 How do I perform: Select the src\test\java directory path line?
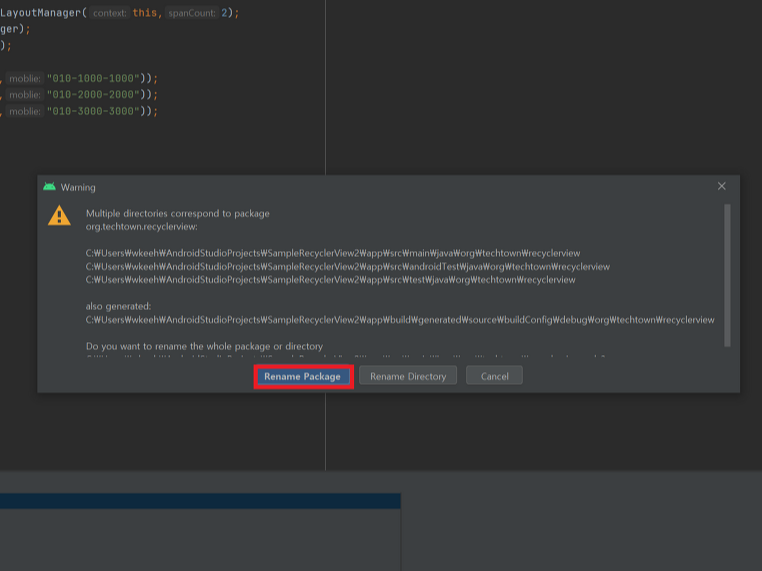[330, 280]
